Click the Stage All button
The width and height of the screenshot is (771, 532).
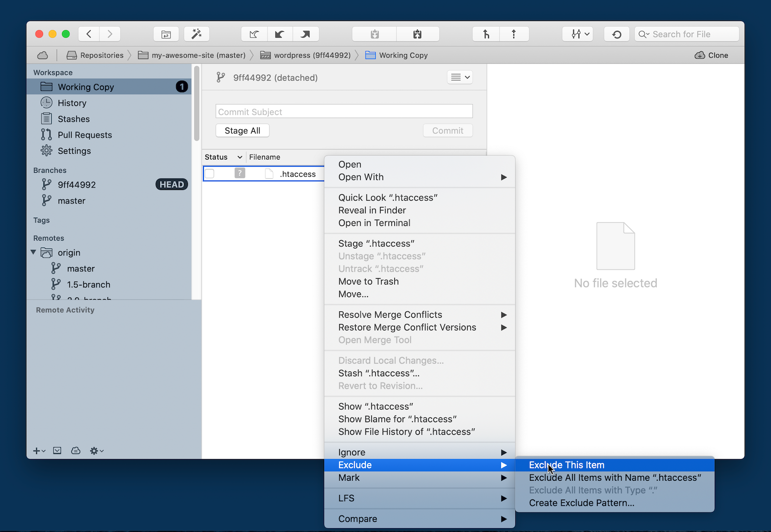tap(242, 131)
